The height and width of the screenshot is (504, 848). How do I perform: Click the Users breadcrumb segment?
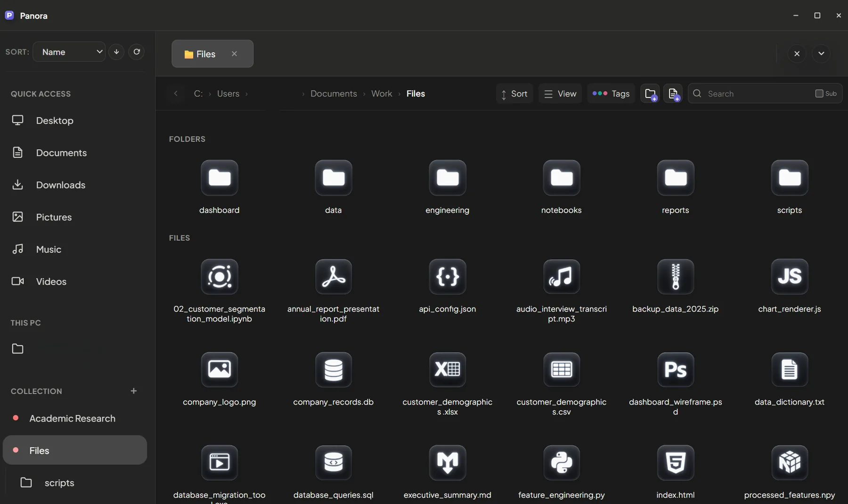[228, 94]
